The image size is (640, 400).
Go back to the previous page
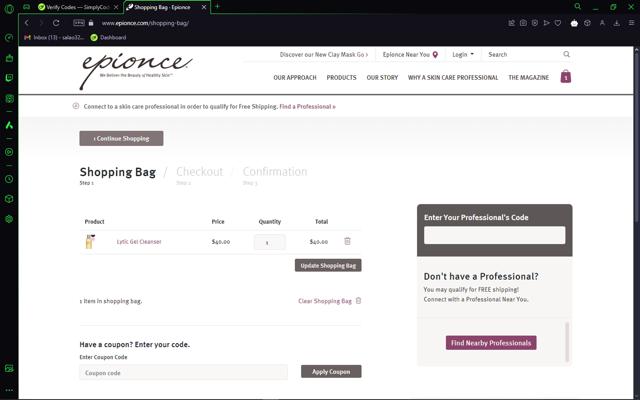[27, 23]
